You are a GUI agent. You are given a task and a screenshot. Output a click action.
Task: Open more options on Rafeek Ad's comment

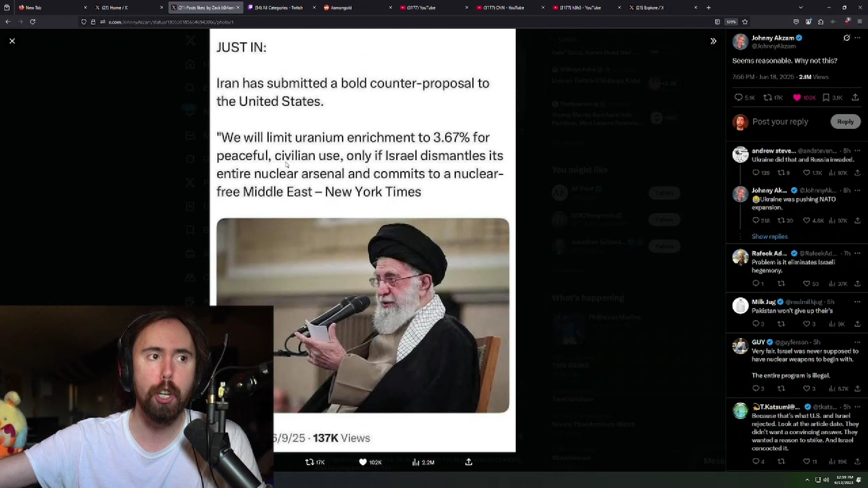(x=858, y=253)
